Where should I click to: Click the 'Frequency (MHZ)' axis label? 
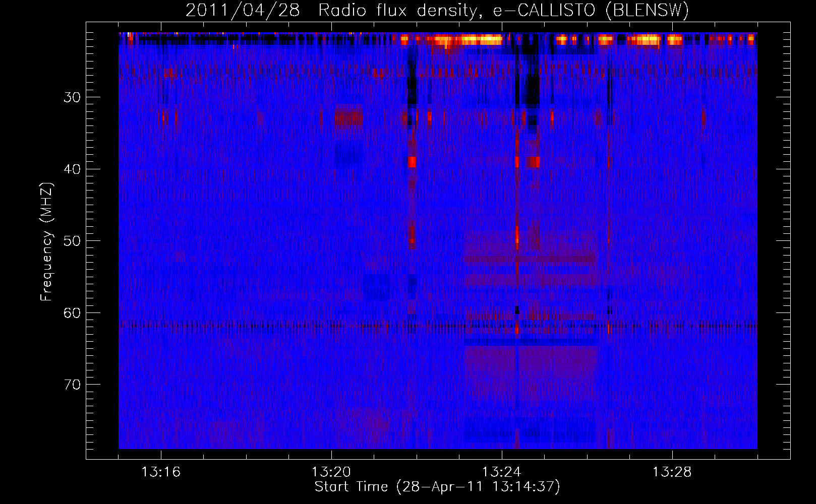click(x=46, y=241)
